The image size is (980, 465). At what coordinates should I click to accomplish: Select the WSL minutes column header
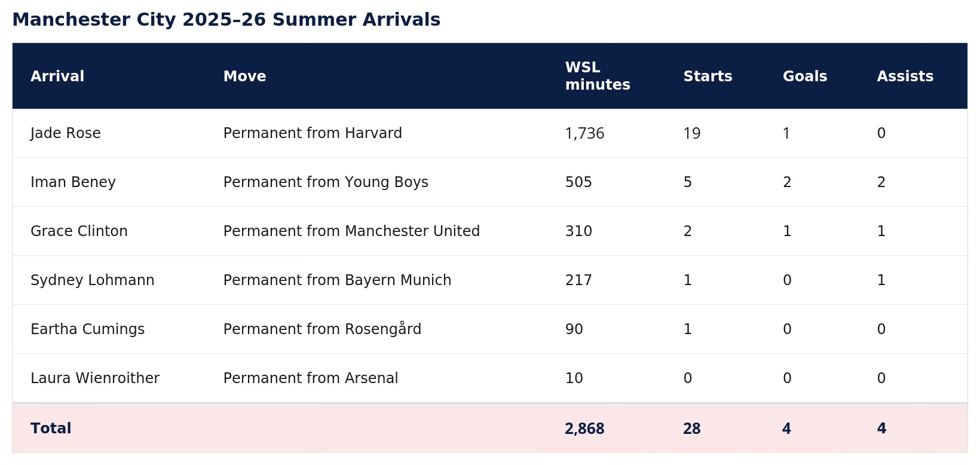(x=598, y=77)
